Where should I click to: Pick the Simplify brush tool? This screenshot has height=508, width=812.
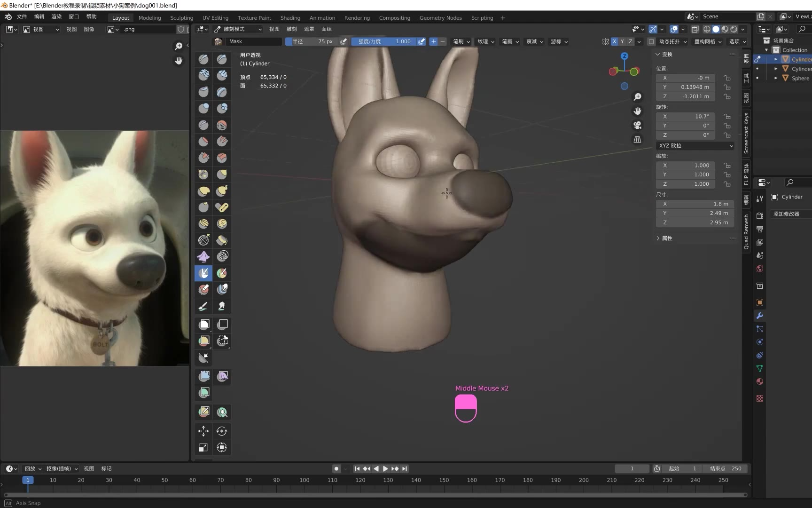tap(222, 256)
